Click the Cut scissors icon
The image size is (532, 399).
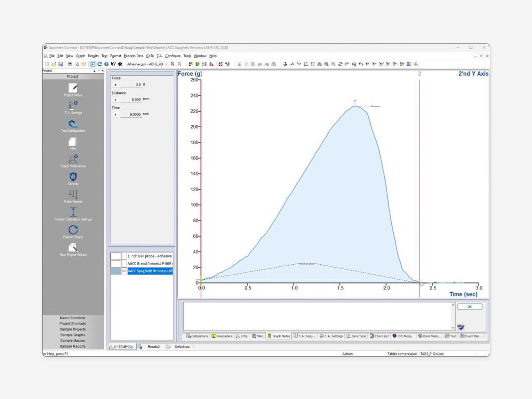[x=239, y=64]
